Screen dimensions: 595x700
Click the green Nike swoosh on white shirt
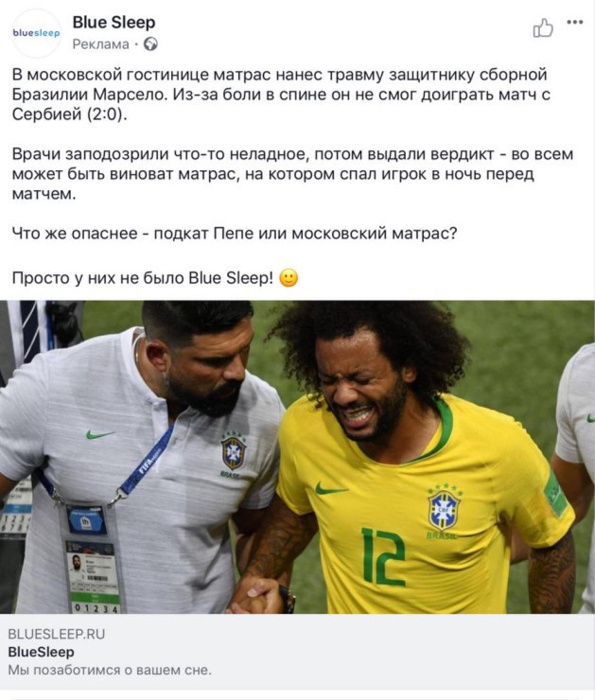pyautogui.click(x=100, y=433)
